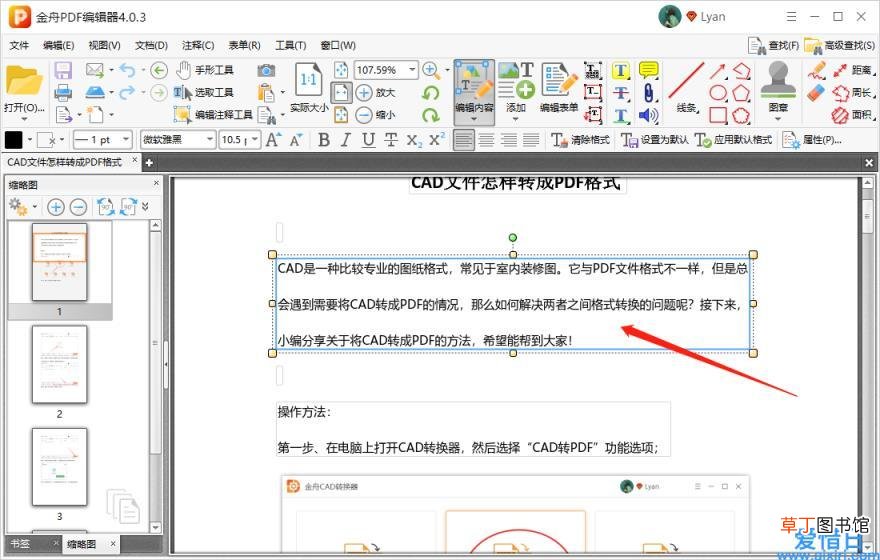Select the Highlight text tool
This screenshot has height=560, width=880.
pyautogui.click(x=620, y=70)
